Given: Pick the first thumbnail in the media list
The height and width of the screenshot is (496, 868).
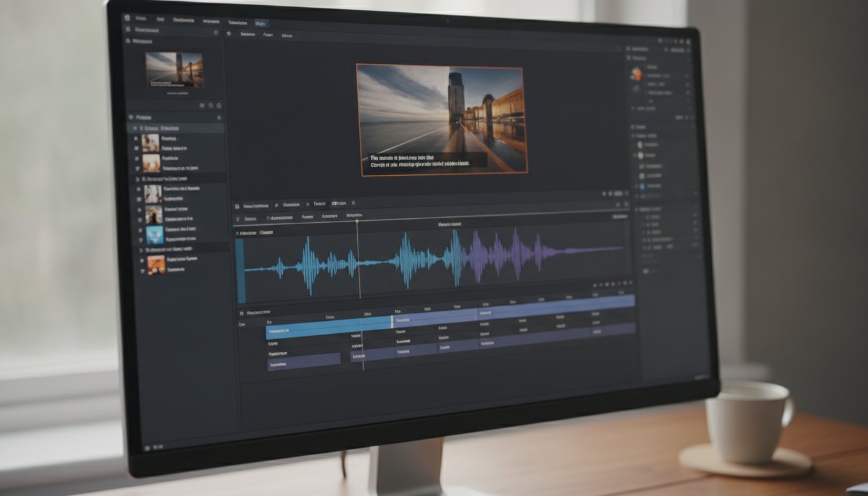Looking at the screenshot, I should coord(150,142).
